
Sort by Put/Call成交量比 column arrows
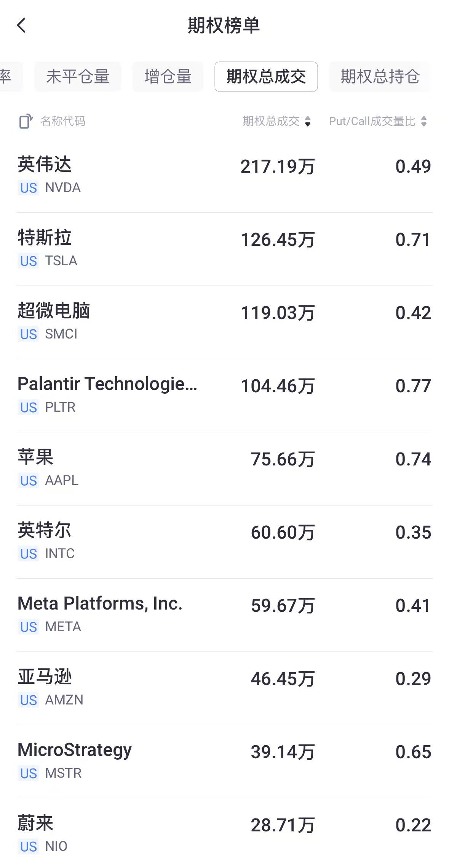pyautogui.click(x=424, y=122)
